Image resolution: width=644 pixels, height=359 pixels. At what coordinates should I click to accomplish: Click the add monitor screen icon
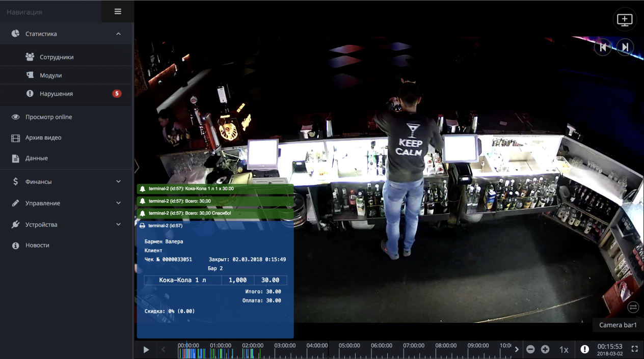(625, 20)
